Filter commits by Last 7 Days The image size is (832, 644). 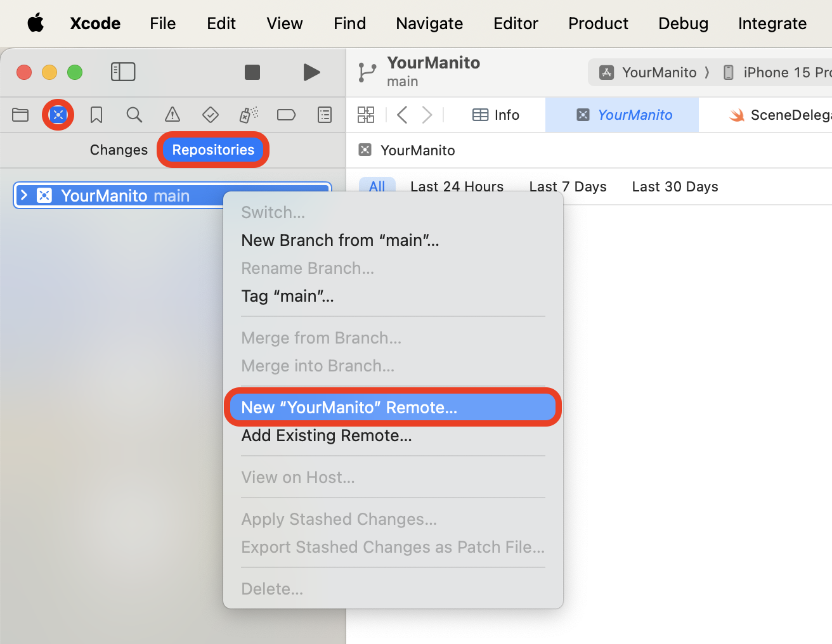tap(568, 186)
